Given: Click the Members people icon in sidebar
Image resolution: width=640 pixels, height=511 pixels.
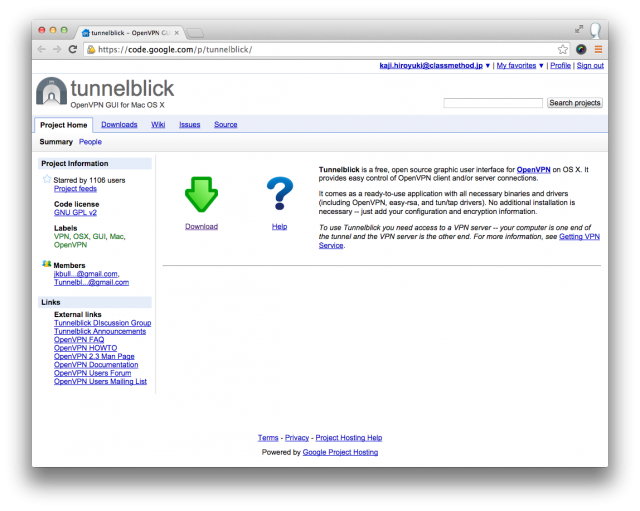Looking at the screenshot, I should 46,264.
